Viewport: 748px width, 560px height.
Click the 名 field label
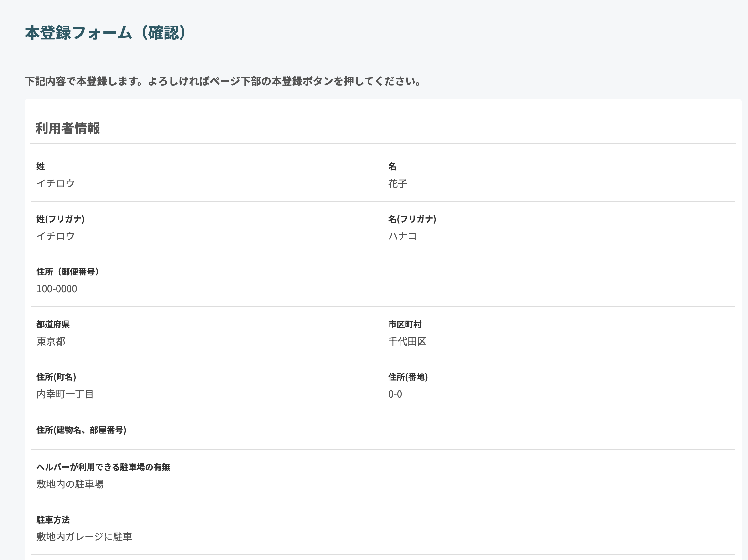(392, 166)
